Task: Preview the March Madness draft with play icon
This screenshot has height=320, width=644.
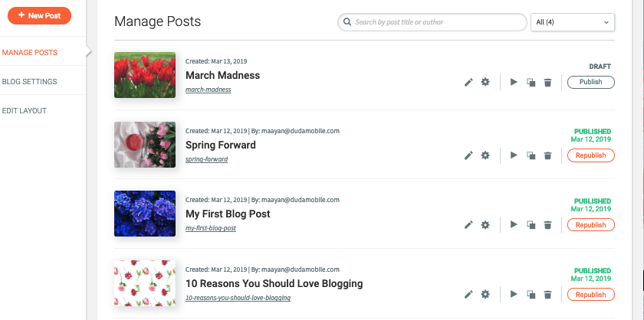Action: pos(514,82)
